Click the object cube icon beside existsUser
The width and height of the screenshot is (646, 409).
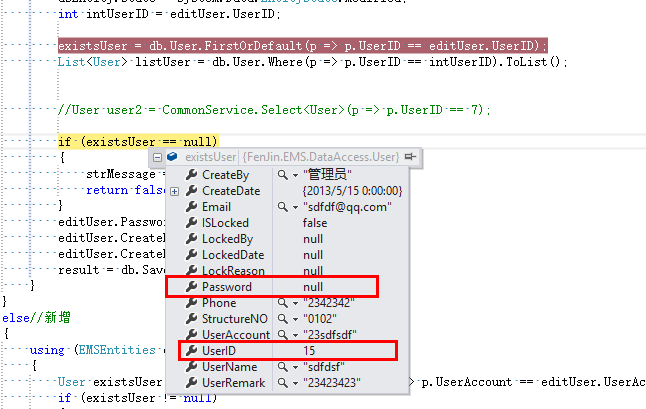pos(173,158)
